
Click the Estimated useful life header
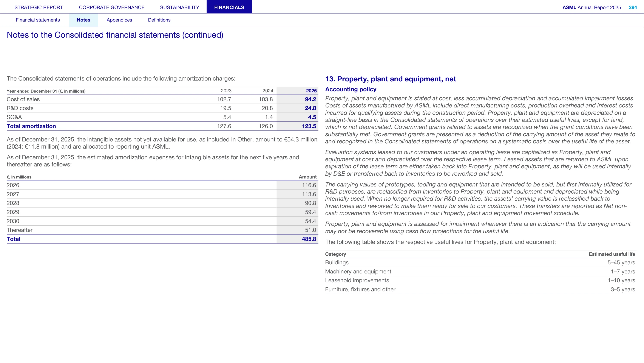pos(612,254)
